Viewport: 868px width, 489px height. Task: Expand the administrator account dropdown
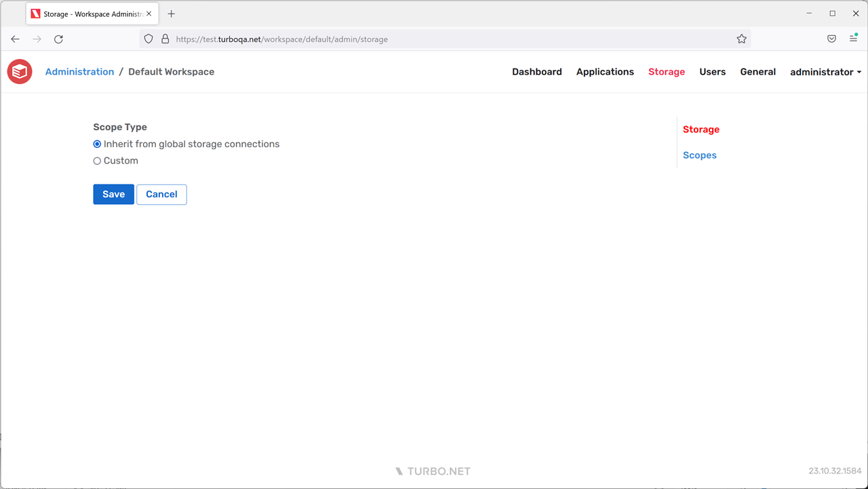click(x=826, y=72)
